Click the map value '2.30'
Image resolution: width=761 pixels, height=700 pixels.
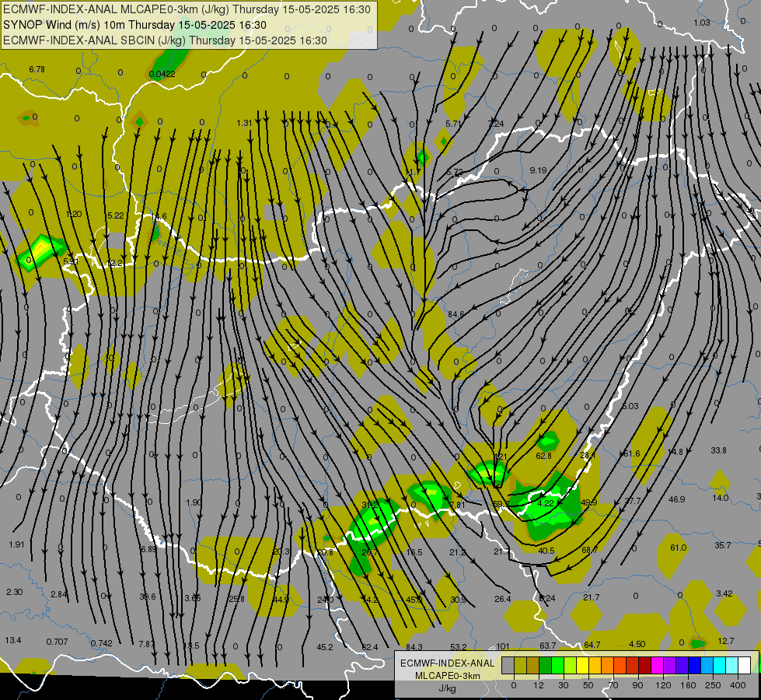[15, 592]
